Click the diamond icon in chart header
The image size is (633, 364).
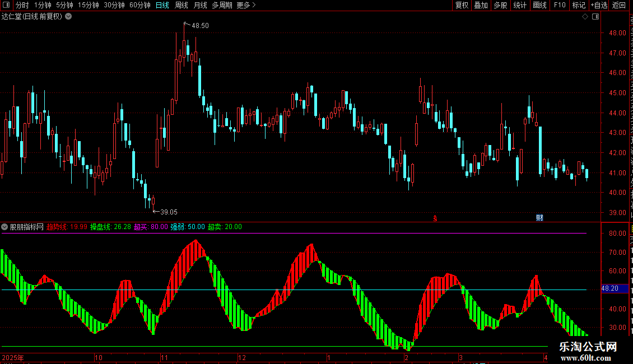coord(585,17)
